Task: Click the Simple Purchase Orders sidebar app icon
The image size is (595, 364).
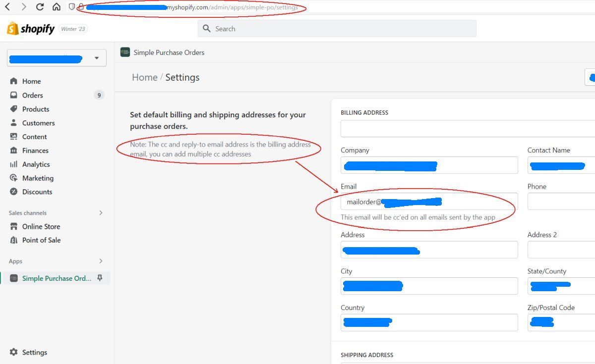Action: tap(14, 278)
